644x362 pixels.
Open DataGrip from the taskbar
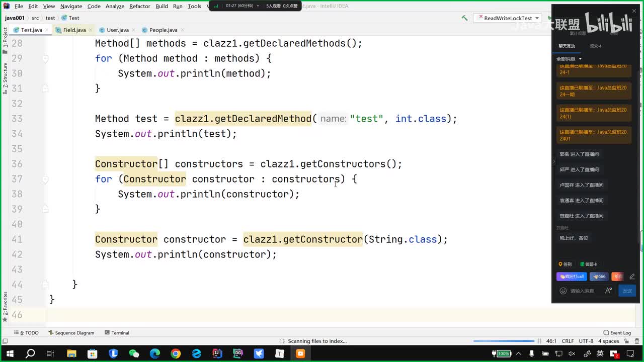click(x=238, y=353)
